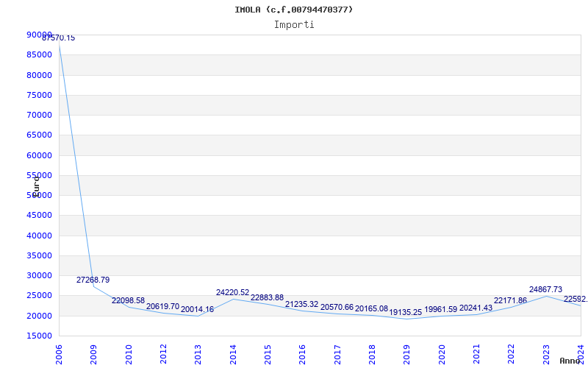This screenshot has height=368, width=588.
Task: Select the 20570.66 data label
Action: [337, 307]
